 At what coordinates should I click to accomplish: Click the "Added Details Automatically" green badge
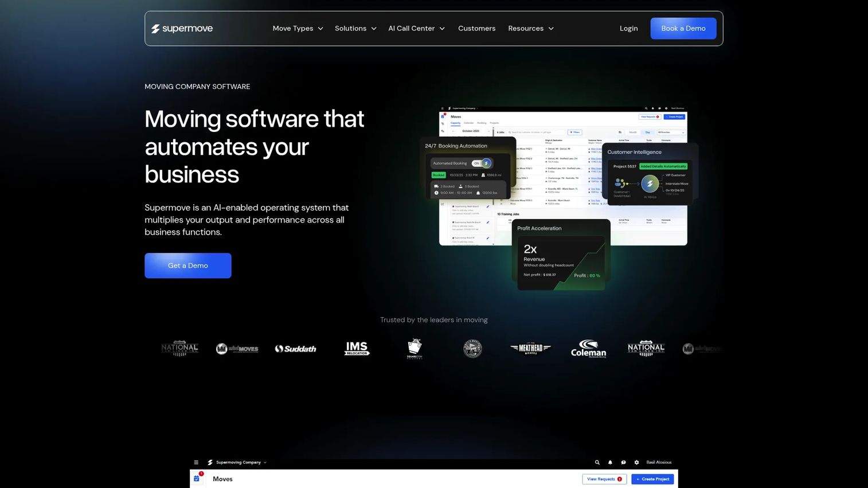coord(663,166)
